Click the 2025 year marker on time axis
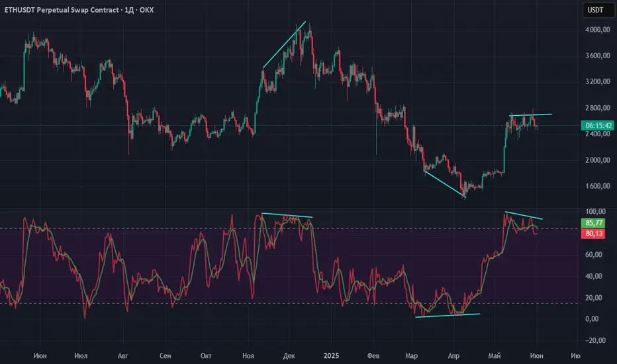Screen dimensions: 617x364 [331, 356]
